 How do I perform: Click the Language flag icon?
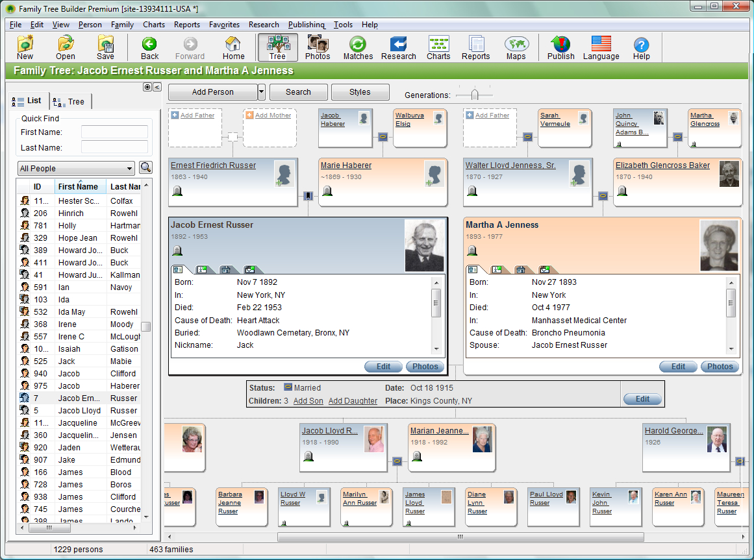(601, 48)
